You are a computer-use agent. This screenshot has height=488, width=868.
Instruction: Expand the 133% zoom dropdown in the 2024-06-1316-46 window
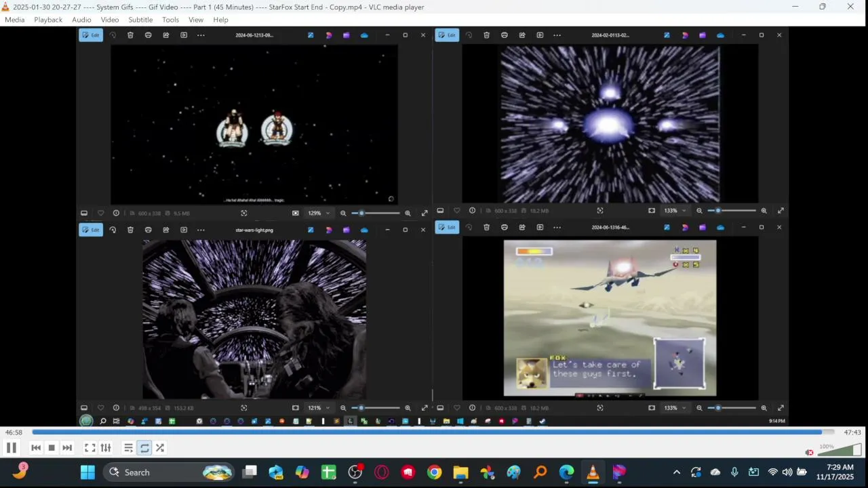[675, 408]
